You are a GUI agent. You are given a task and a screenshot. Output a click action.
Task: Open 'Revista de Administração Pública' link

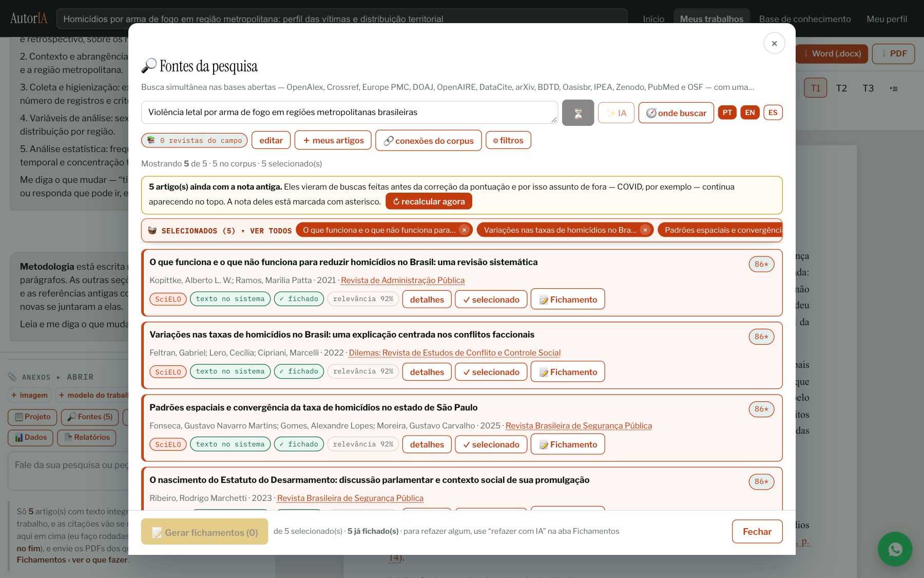tap(402, 281)
